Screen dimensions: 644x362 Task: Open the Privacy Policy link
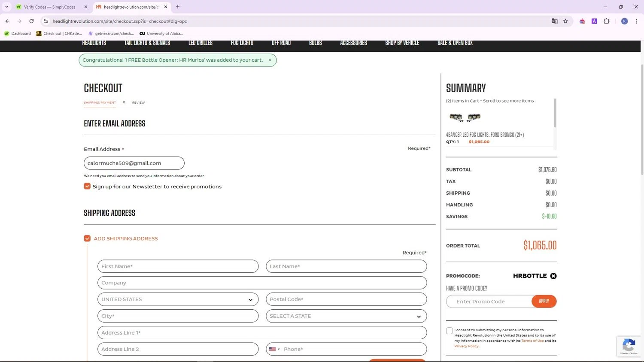[x=467, y=346]
